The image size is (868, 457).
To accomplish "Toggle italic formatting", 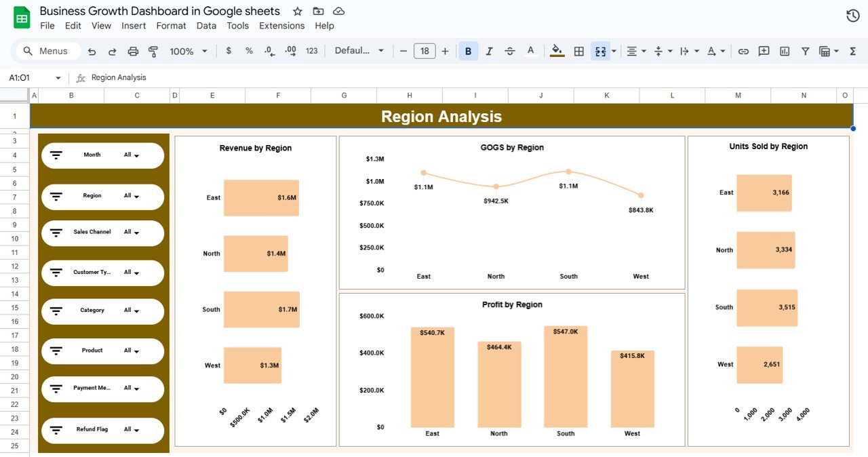I will [489, 51].
